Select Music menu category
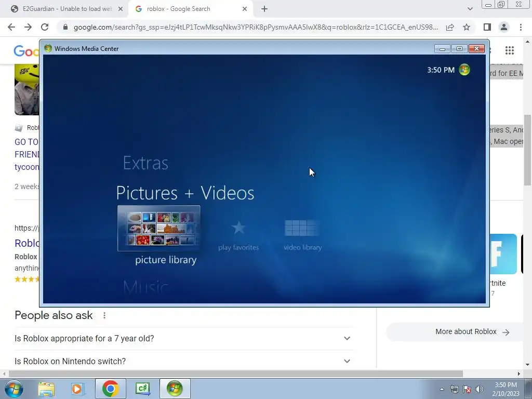532x399 pixels. [145, 287]
